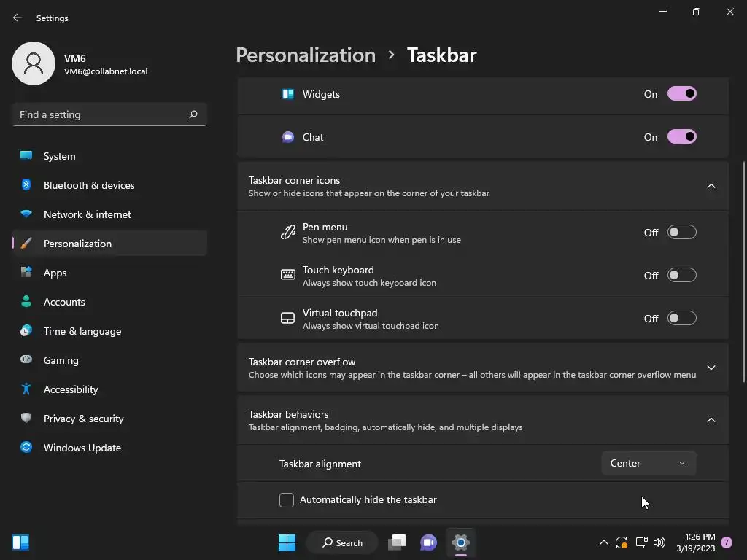Open the Chat app icon on taskbar
Image resolution: width=747 pixels, height=560 pixels.
click(428, 542)
